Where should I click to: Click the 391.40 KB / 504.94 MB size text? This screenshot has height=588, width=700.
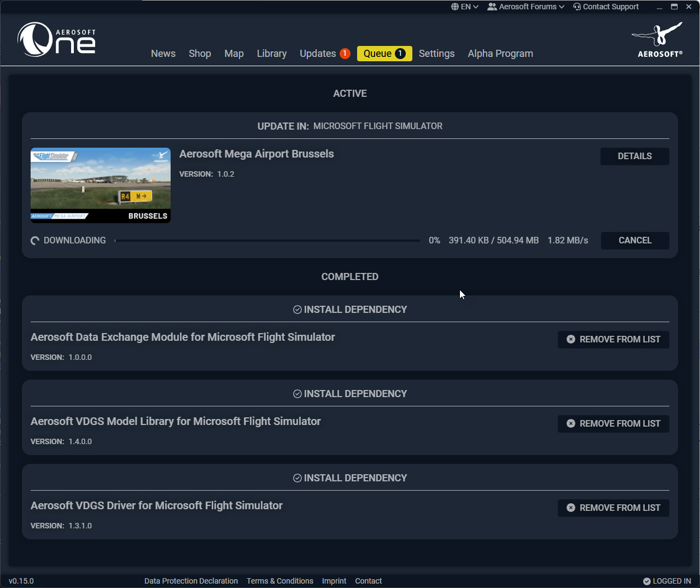click(494, 241)
